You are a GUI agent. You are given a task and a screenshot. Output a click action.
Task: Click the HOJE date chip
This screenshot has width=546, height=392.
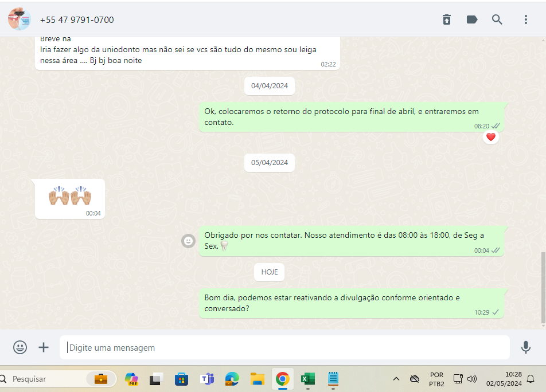click(x=269, y=272)
